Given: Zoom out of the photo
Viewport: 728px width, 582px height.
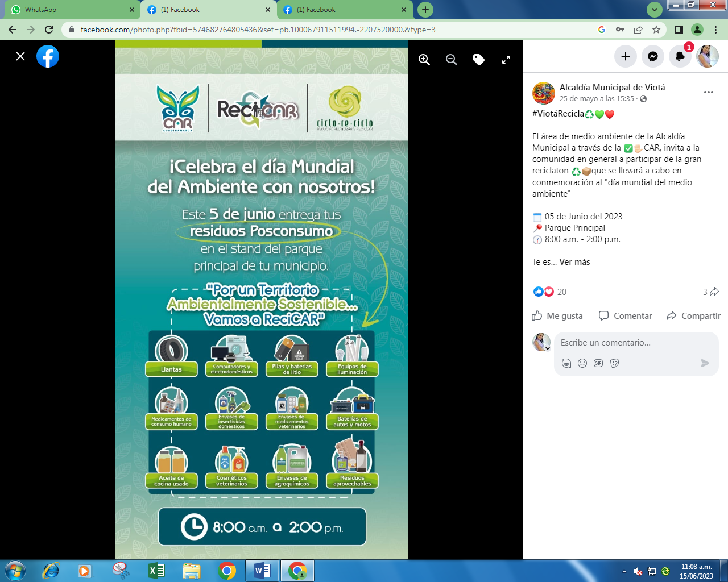Looking at the screenshot, I should 452,60.
